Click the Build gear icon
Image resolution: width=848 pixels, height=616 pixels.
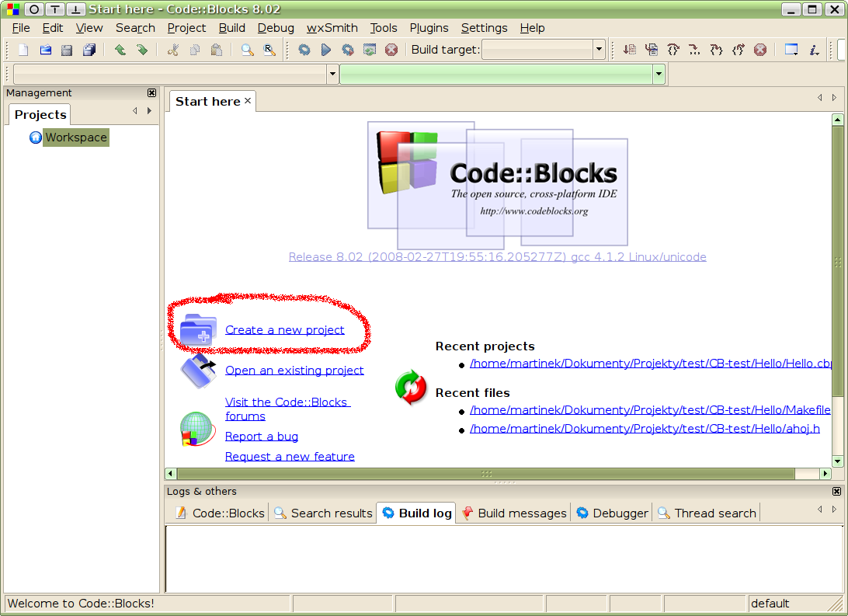304,50
